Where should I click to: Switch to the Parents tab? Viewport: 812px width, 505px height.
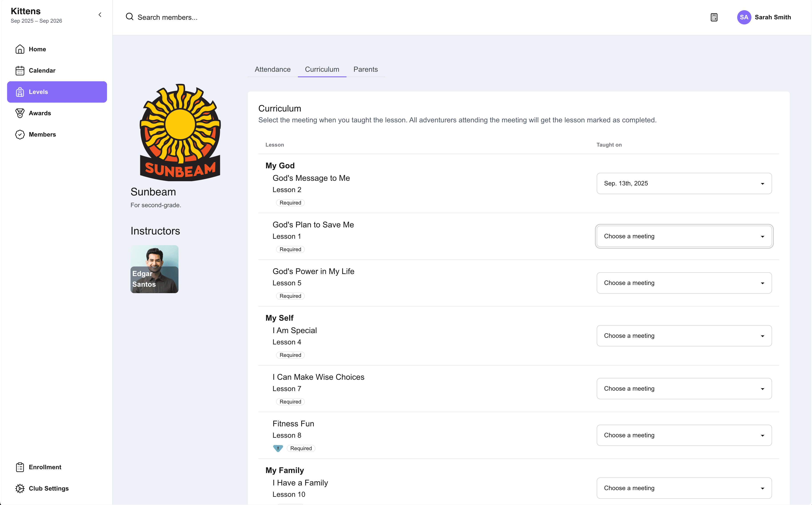click(365, 69)
